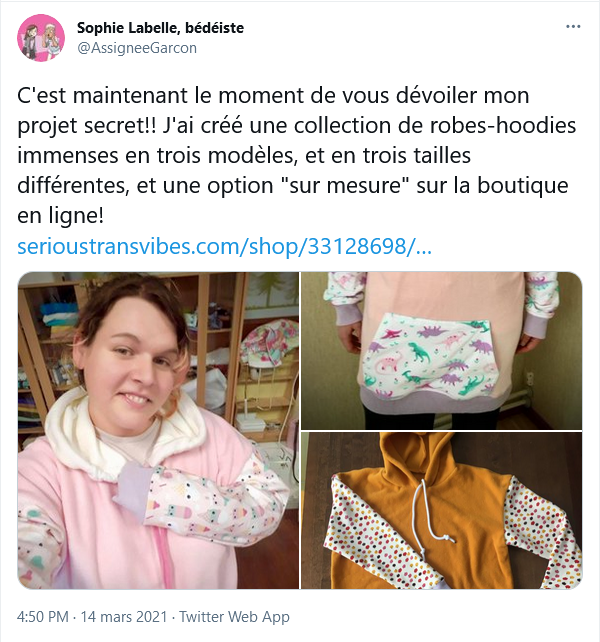Open the mustard hoodie photo
Image resolution: width=600 pixels, height=642 pixels.
pos(442,510)
